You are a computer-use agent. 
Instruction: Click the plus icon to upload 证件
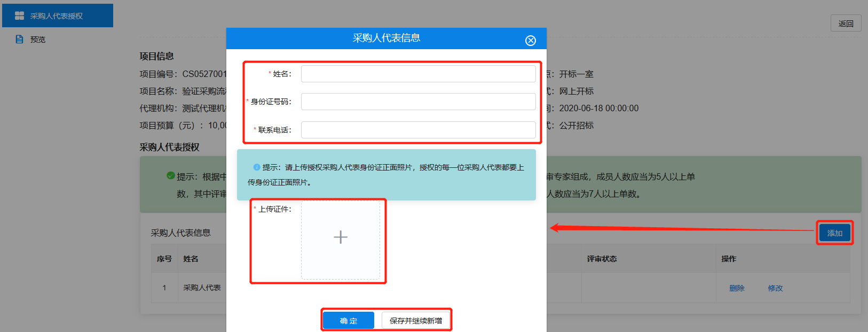click(x=341, y=237)
